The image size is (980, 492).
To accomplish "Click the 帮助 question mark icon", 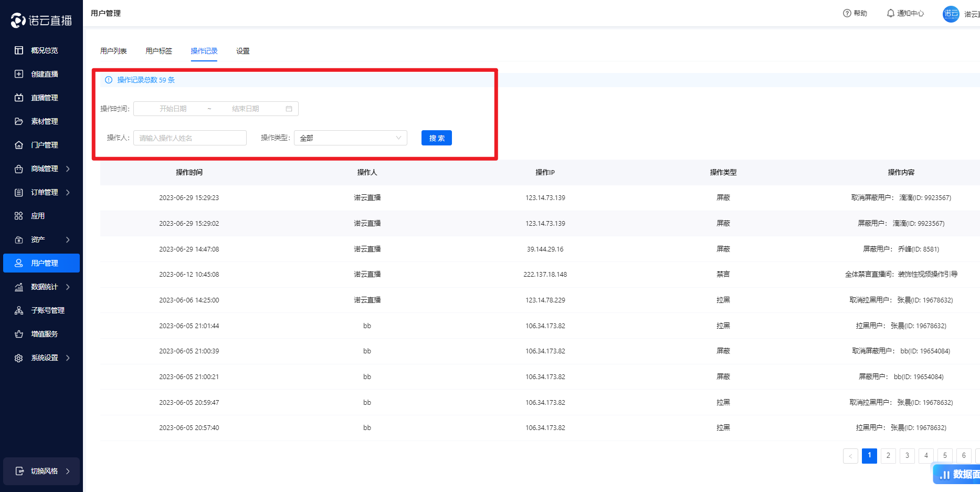I will [847, 13].
